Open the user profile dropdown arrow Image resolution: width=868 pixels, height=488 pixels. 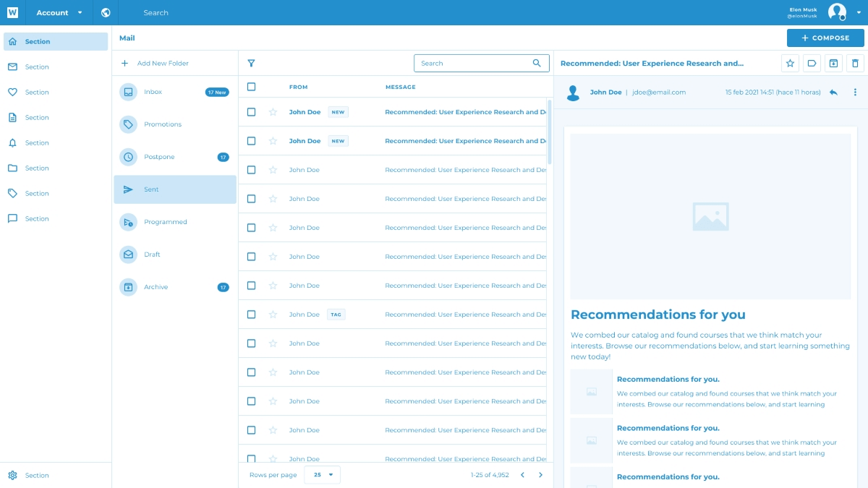point(858,12)
